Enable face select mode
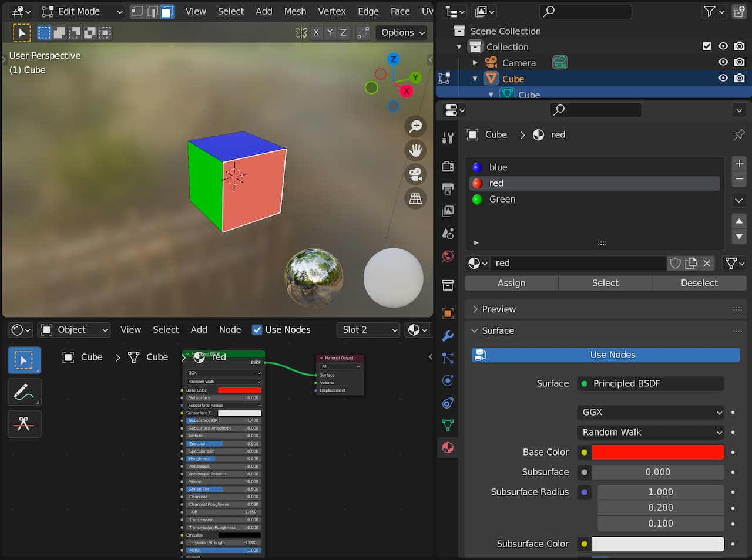Viewport: 752px width, 560px height. 167,12
